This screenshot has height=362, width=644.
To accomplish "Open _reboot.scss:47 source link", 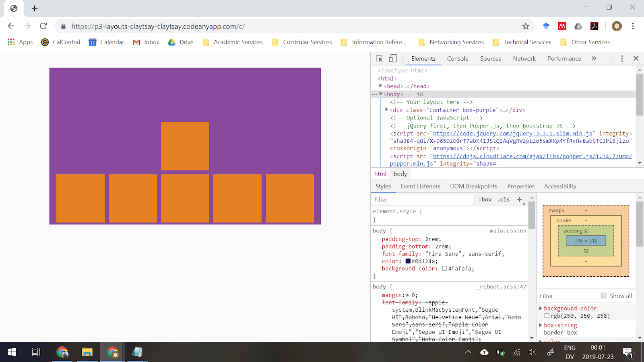I will [x=502, y=287].
